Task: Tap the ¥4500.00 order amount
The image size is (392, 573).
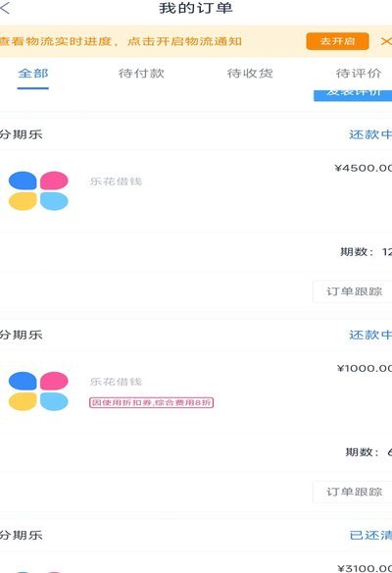Action: [x=364, y=168]
